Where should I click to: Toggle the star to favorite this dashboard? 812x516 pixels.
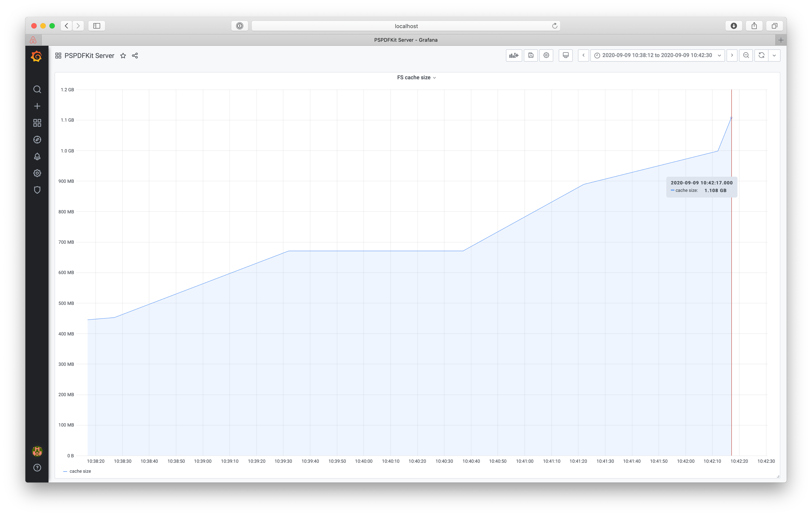[x=123, y=56]
